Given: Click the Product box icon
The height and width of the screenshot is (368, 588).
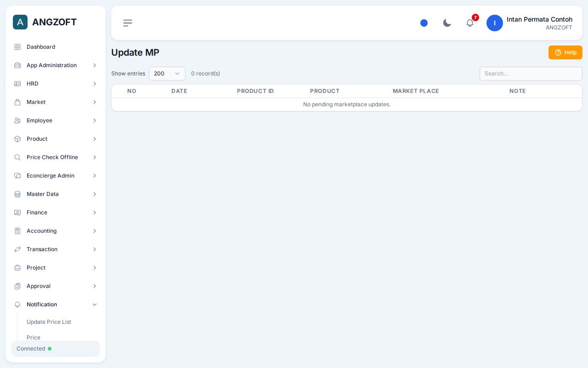Looking at the screenshot, I should (x=17, y=139).
